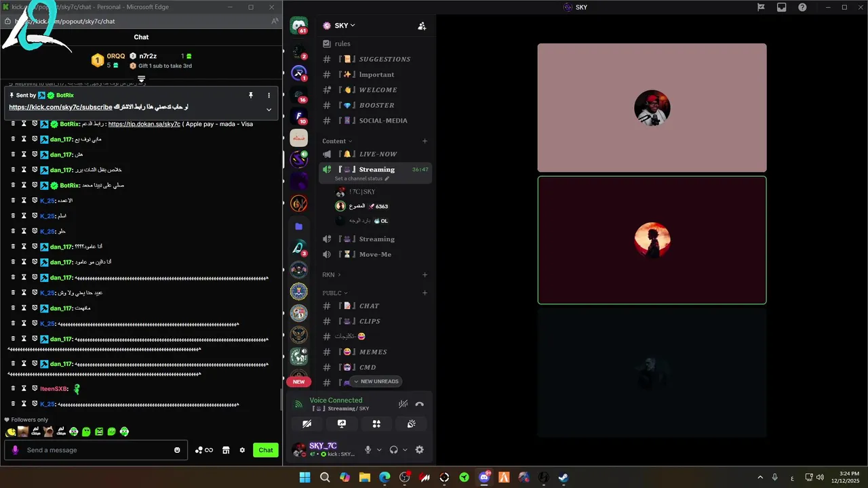868x488 pixels.
Task: Toggle Discord noise suppression icon
Action: (x=403, y=404)
